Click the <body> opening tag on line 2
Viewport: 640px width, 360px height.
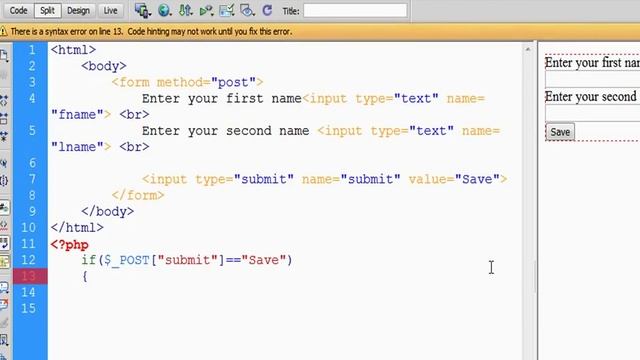click(104, 66)
